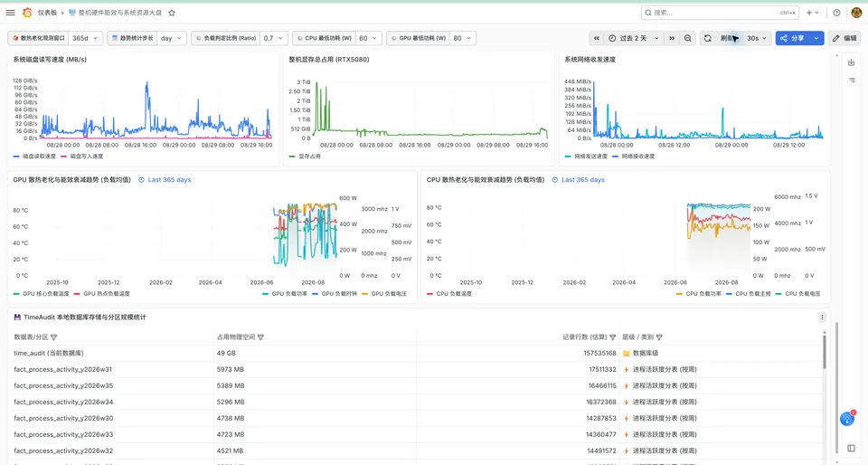Open the blue assistant bubble with notification badge
The width and height of the screenshot is (868, 465).
tap(847, 419)
